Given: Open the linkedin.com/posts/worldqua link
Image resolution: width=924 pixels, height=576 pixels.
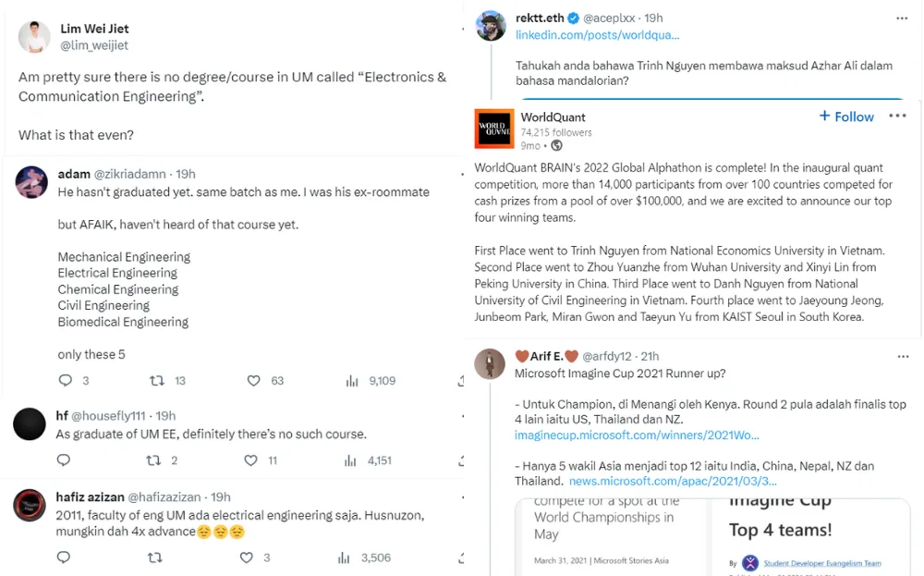Looking at the screenshot, I should [x=597, y=35].
